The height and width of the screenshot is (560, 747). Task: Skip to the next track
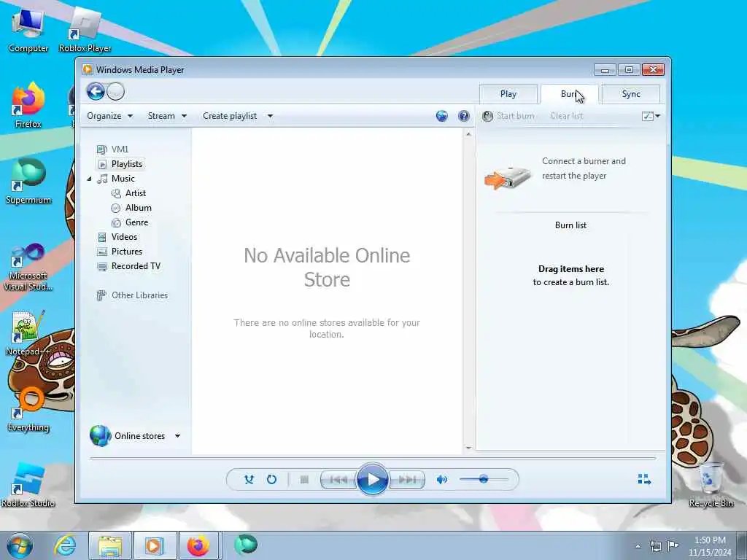tap(407, 480)
